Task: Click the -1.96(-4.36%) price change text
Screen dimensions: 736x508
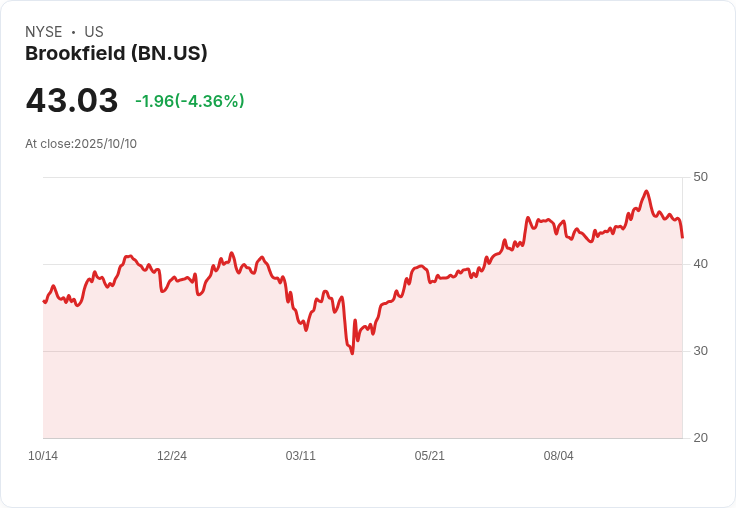Action: tap(190, 101)
